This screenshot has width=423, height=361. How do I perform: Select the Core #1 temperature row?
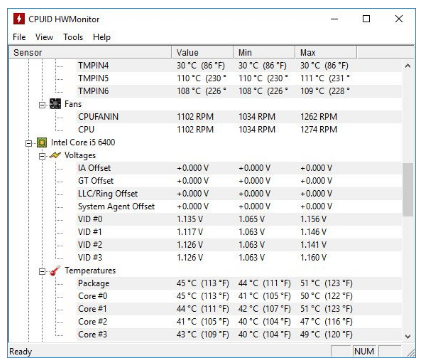(x=238, y=309)
